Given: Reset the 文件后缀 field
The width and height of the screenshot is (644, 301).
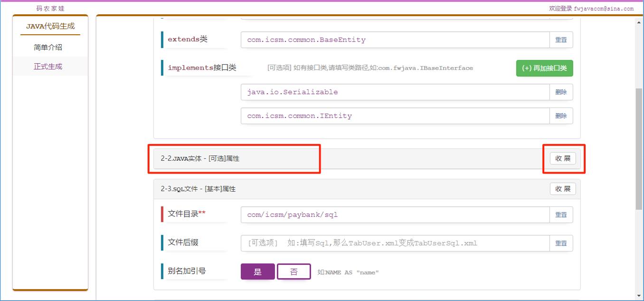Looking at the screenshot, I should click(x=561, y=243).
